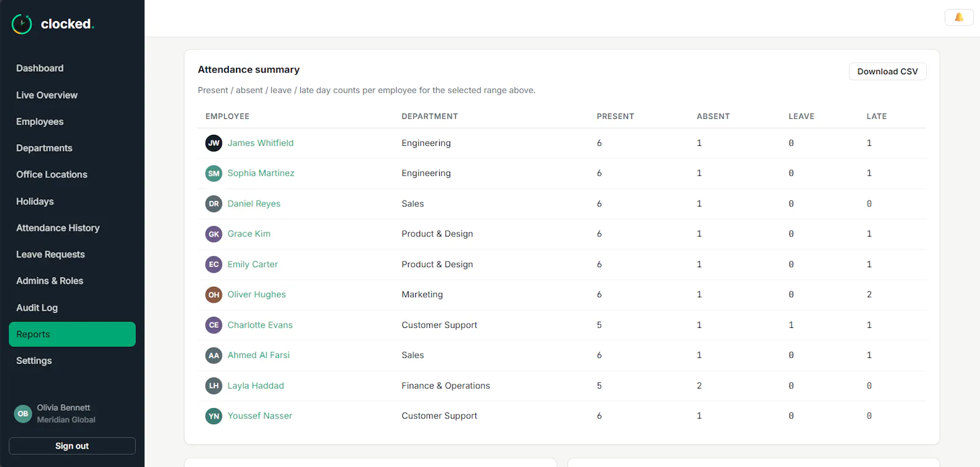Click Sophia Martinez's SM avatar
The width and height of the screenshot is (980, 467).
(x=214, y=173)
